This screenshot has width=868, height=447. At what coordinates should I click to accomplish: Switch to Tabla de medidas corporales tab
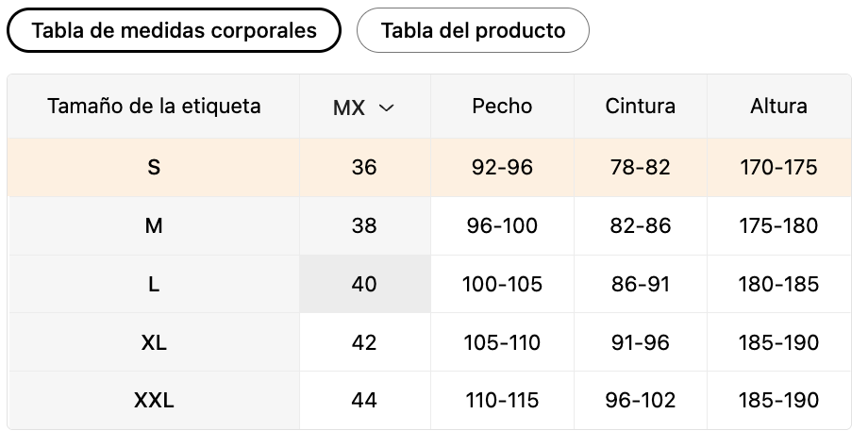pyautogui.click(x=174, y=30)
